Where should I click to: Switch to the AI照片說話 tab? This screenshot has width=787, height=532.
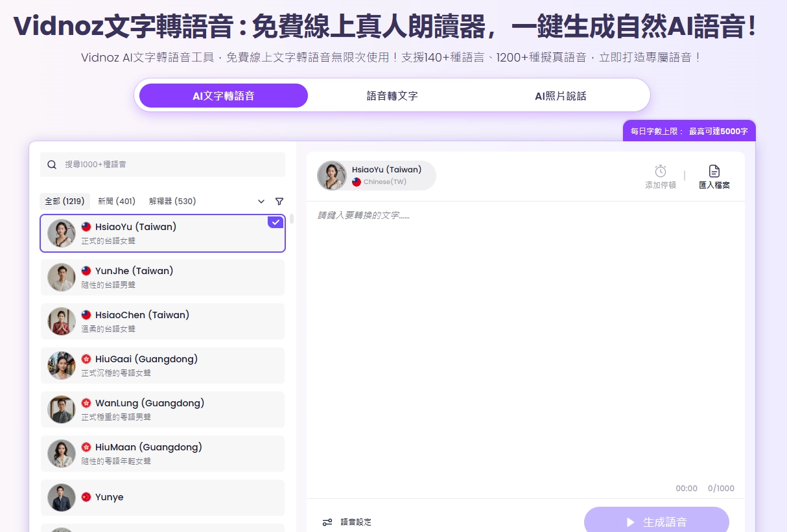560,96
